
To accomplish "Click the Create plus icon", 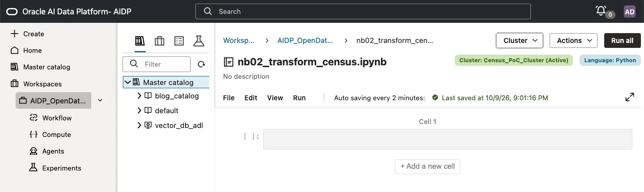I will (14, 34).
